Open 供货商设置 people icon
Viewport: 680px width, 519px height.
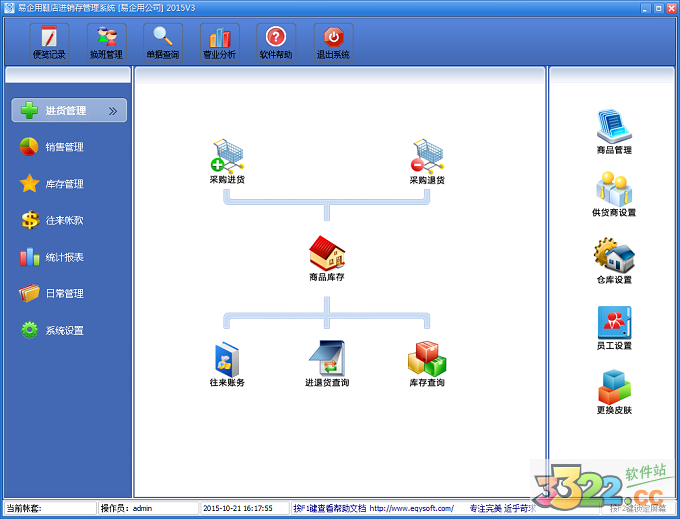coord(614,189)
